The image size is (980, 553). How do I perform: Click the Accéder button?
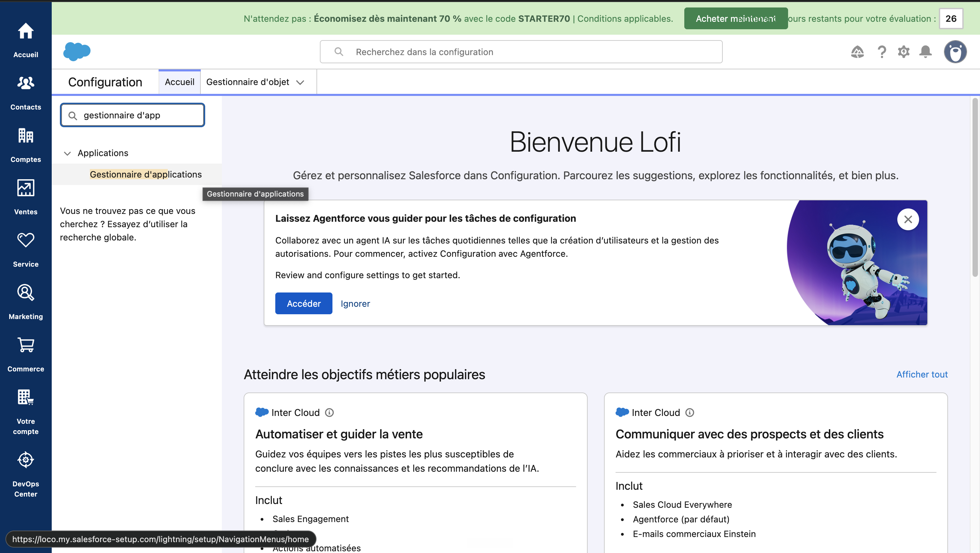[x=304, y=303]
